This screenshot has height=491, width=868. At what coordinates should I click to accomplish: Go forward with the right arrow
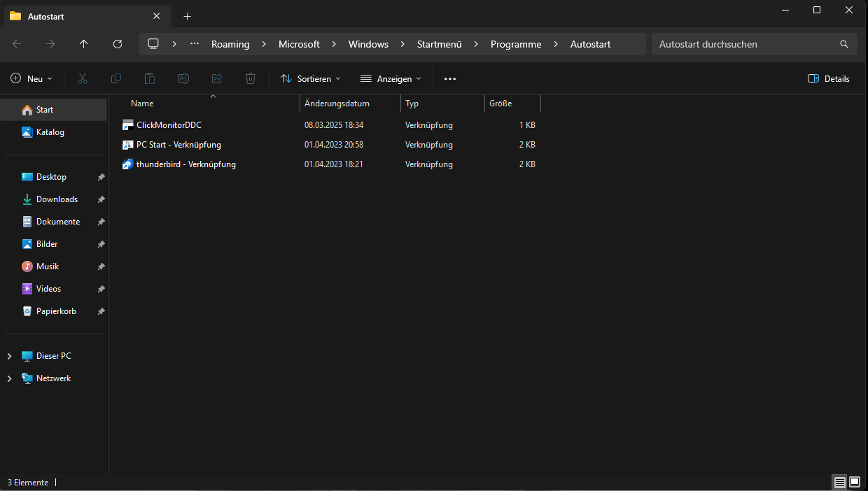(x=50, y=44)
